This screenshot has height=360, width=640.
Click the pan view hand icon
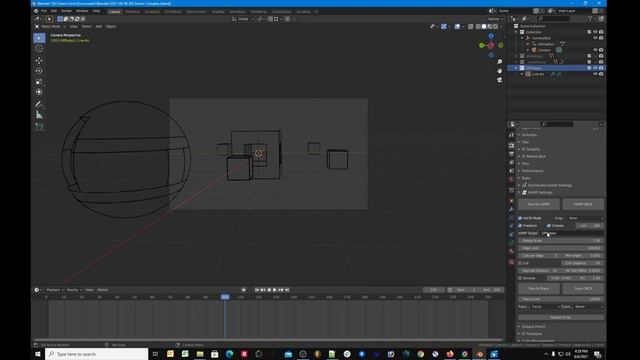pyautogui.click(x=500, y=71)
